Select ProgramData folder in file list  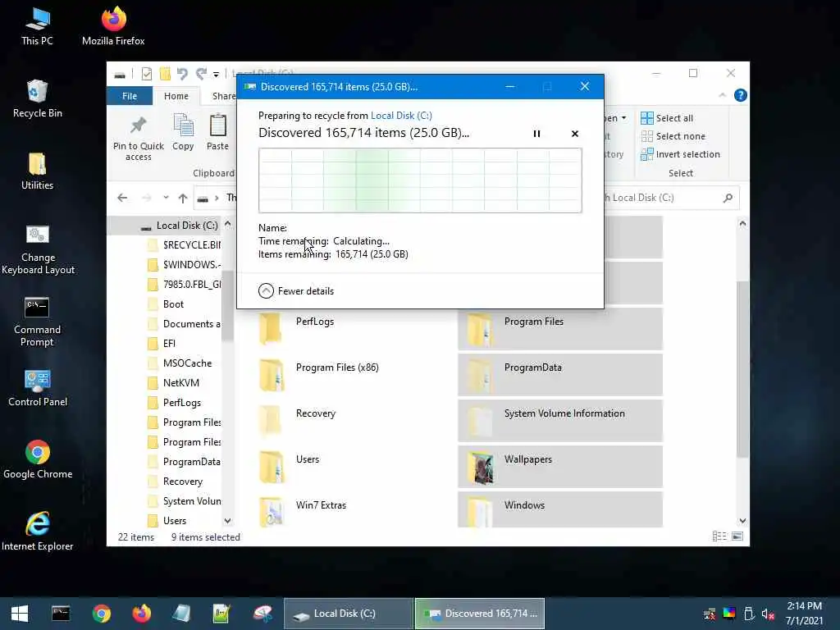pos(560,374)
